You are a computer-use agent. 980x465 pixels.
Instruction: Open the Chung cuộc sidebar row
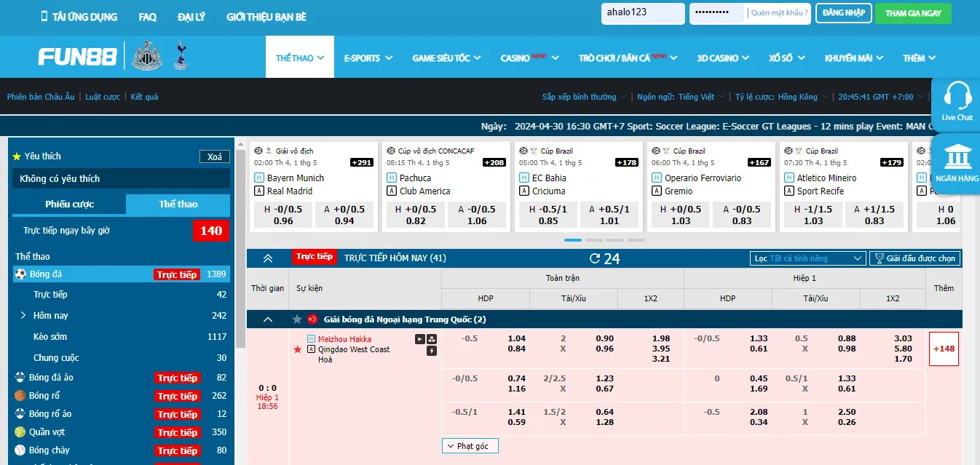click(123, 358)
